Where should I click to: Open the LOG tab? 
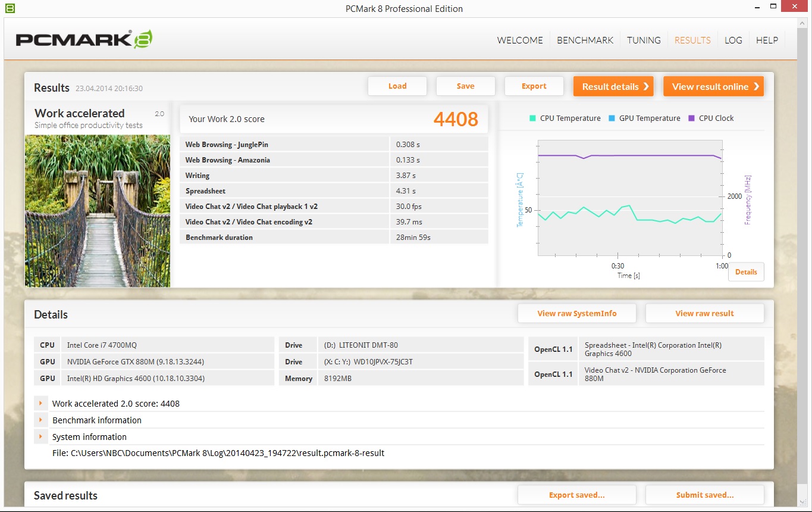pos(733,40)
